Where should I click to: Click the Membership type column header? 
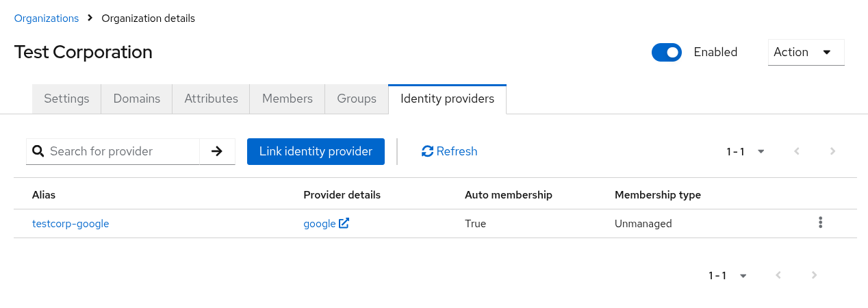coord(658,195)
